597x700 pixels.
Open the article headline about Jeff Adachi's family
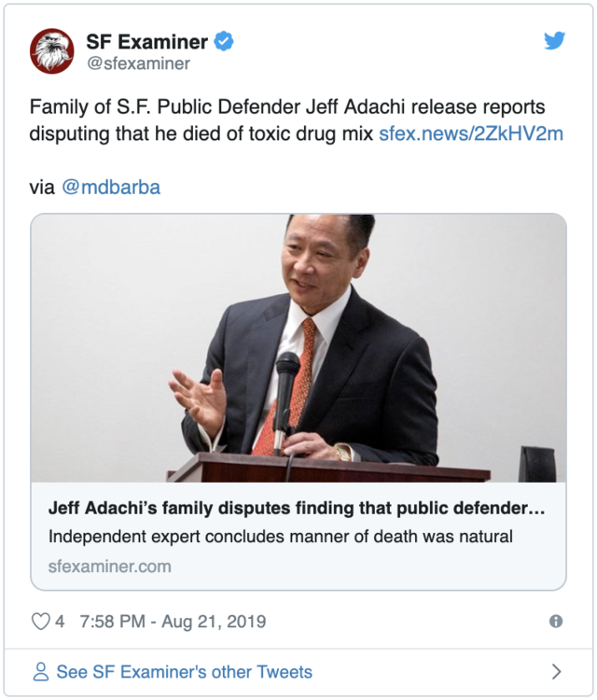(x=297, y=508)
